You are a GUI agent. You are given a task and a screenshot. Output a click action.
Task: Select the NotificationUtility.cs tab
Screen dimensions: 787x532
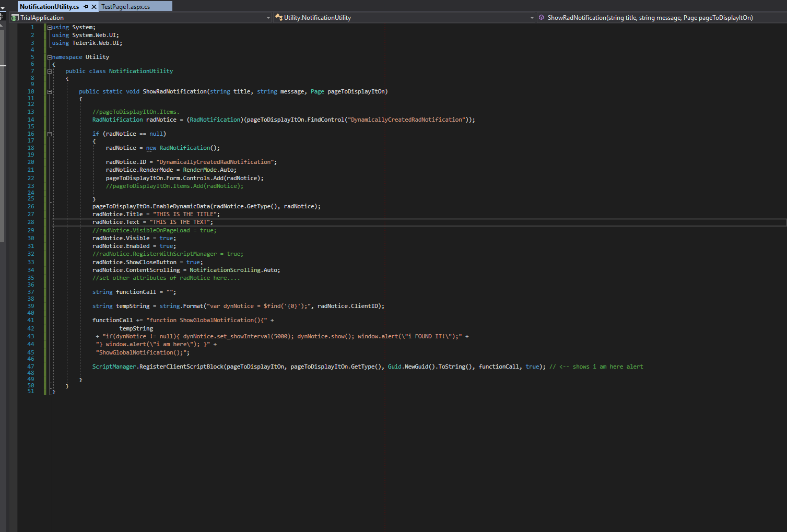point(50,7)
